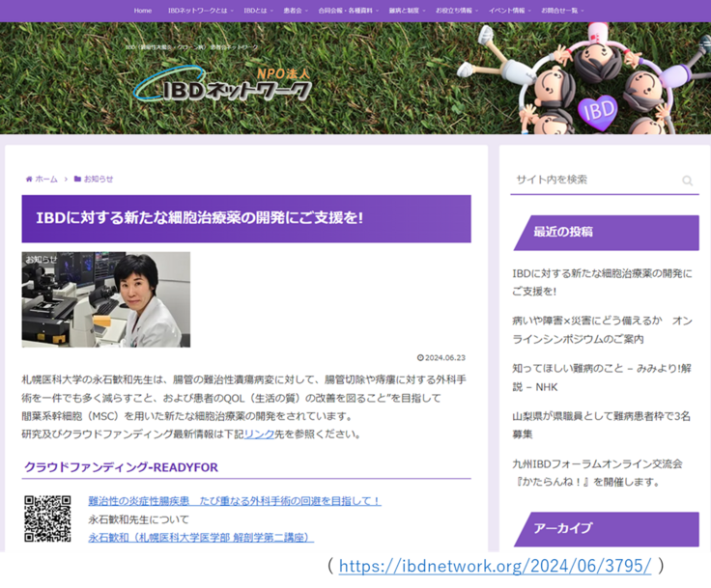Go to ホーム breadcrumb link
The height and width of the screenshot is (588, 711).
click(x=46, y=179)
